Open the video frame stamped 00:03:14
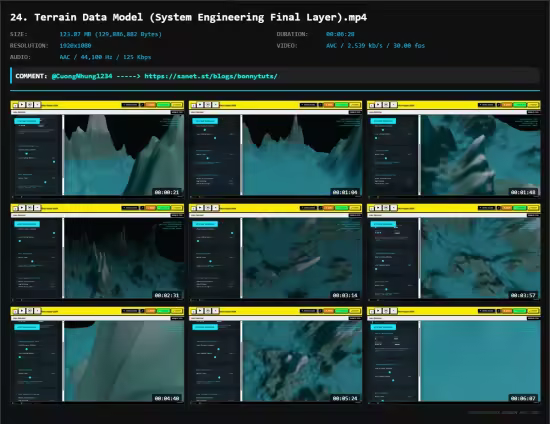 click(x=275, y=252)
